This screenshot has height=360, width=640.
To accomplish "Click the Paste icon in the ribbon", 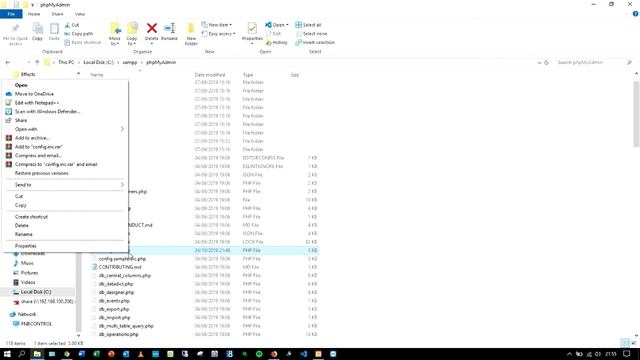I will click(54, 29).
